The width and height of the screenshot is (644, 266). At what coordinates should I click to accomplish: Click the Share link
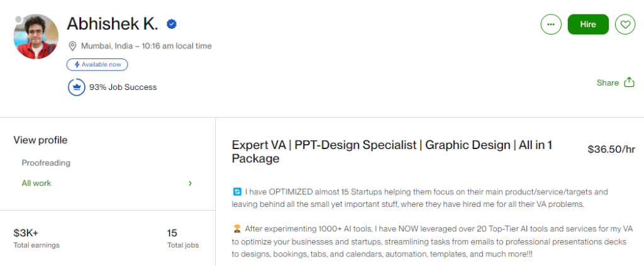[608, 82]
